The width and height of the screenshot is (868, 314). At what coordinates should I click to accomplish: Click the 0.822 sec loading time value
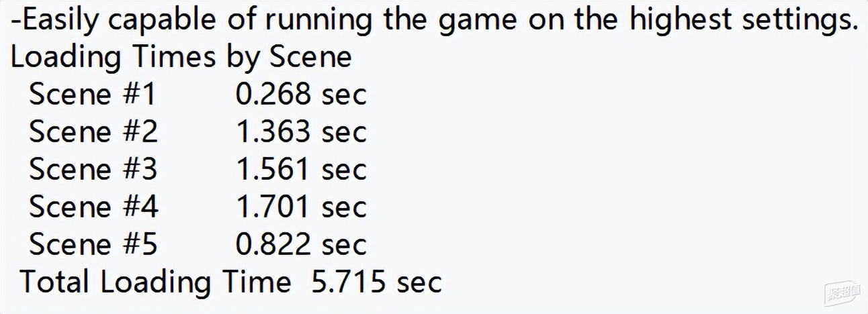pyautogui.click(x=301, y=244)
